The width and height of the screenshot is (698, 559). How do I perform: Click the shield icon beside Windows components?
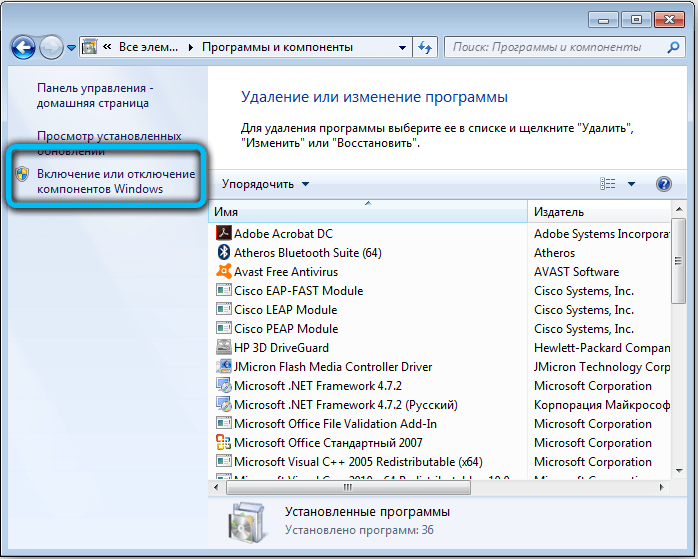click(22, 174)
